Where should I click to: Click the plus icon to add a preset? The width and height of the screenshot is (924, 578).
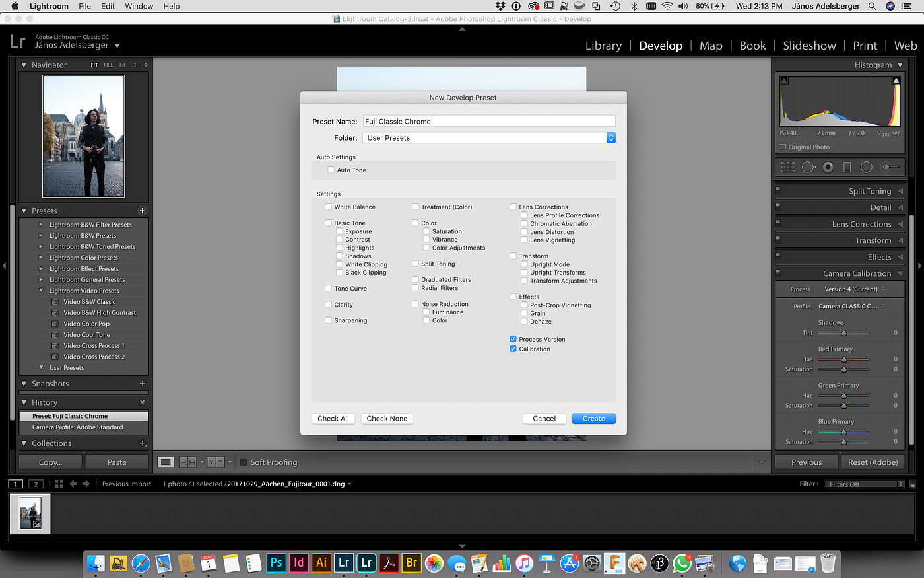[142, 211]
